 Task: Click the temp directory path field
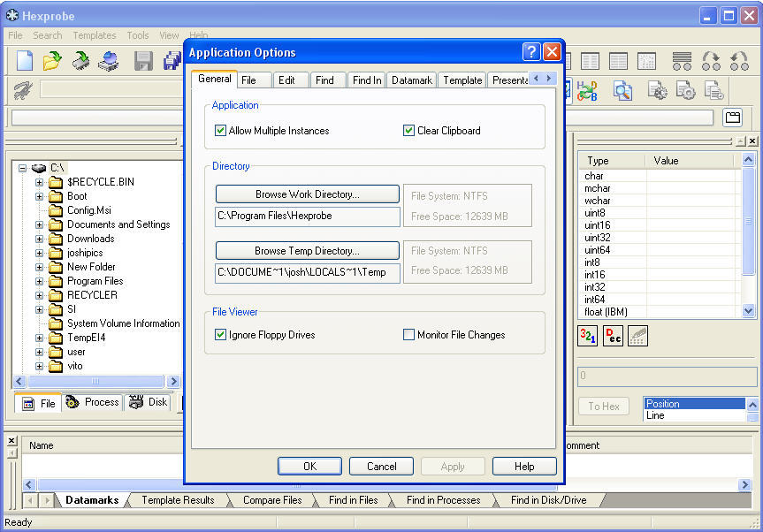(308, 272)
